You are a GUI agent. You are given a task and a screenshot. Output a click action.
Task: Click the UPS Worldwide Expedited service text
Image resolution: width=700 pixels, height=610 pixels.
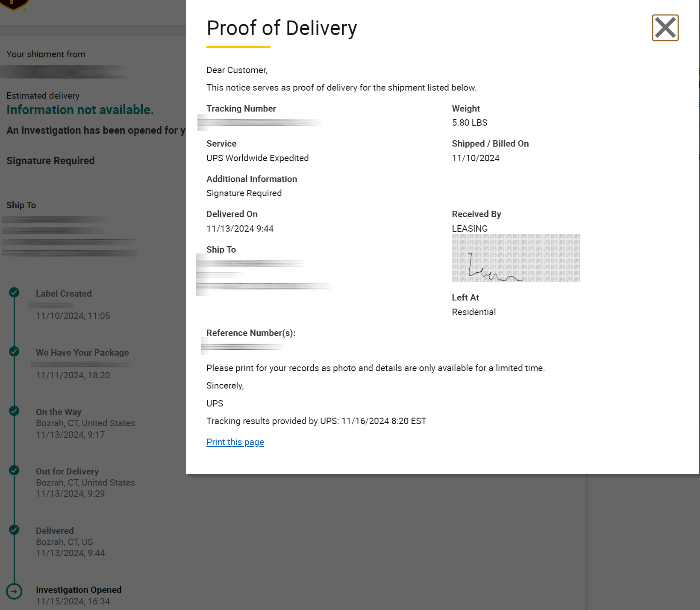[257, 158]
